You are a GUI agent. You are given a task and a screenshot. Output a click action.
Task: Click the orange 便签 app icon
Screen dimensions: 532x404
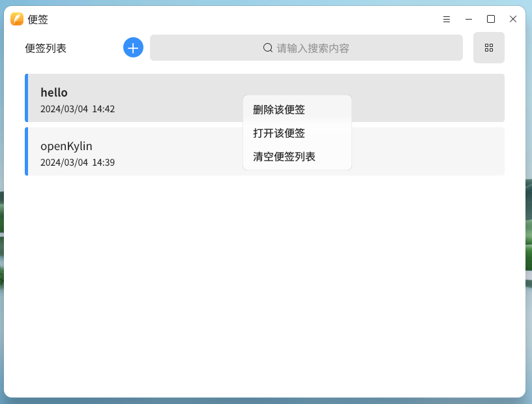17,19
